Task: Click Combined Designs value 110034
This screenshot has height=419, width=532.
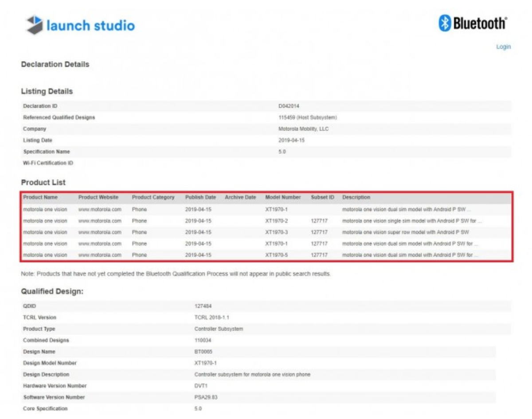Action: click(x=202, y=341)
